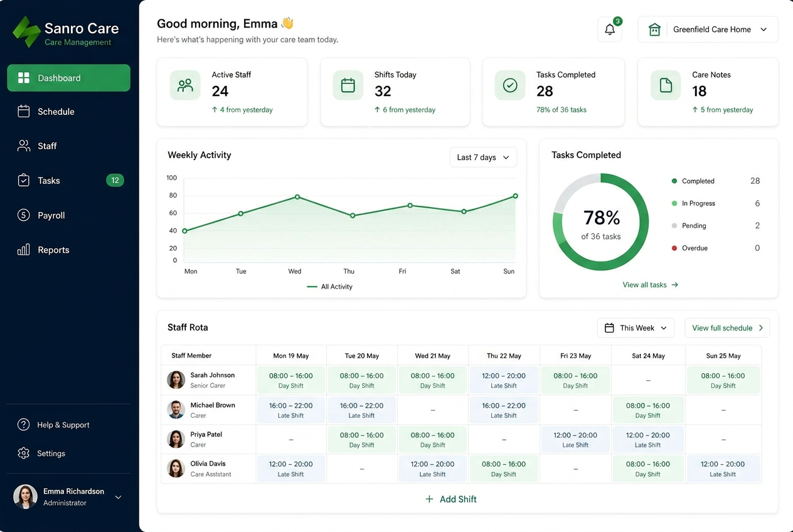Click Sarah Johnson's avatar photo

(x=176, y=380)
